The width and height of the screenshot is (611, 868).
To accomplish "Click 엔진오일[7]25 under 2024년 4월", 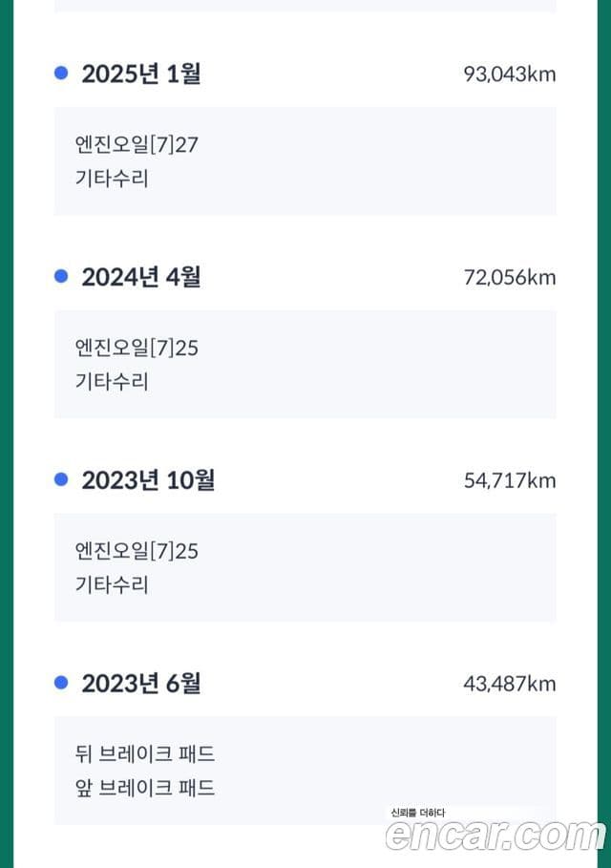I will tap(137, 349).
